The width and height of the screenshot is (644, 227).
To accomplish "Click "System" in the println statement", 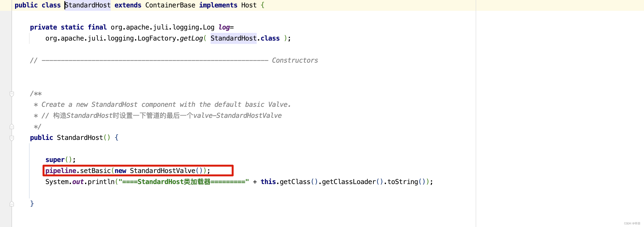I will click(x=57, y=182).
